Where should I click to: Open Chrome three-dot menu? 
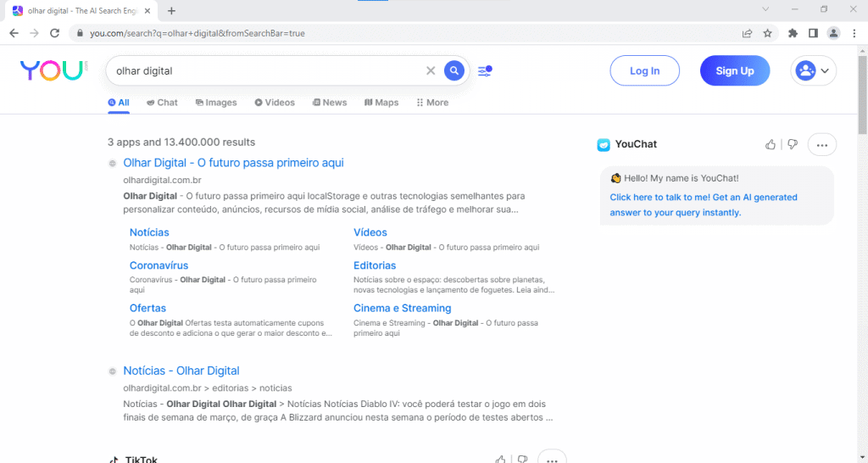coord(854,33)
